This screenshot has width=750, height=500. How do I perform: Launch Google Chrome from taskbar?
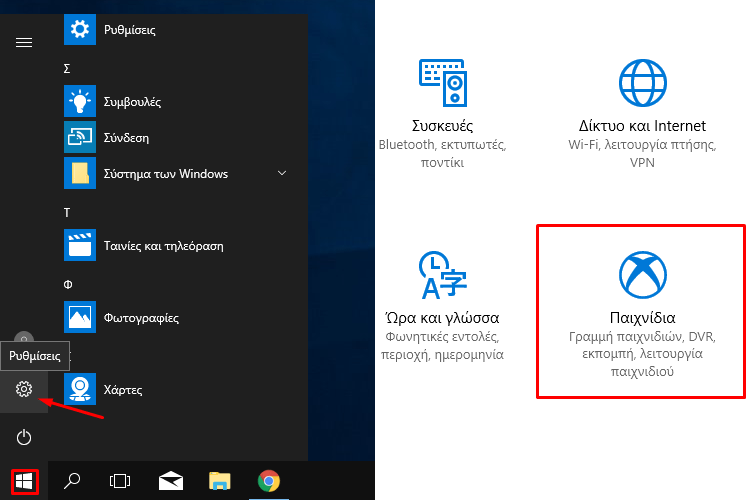pos(269,481)
